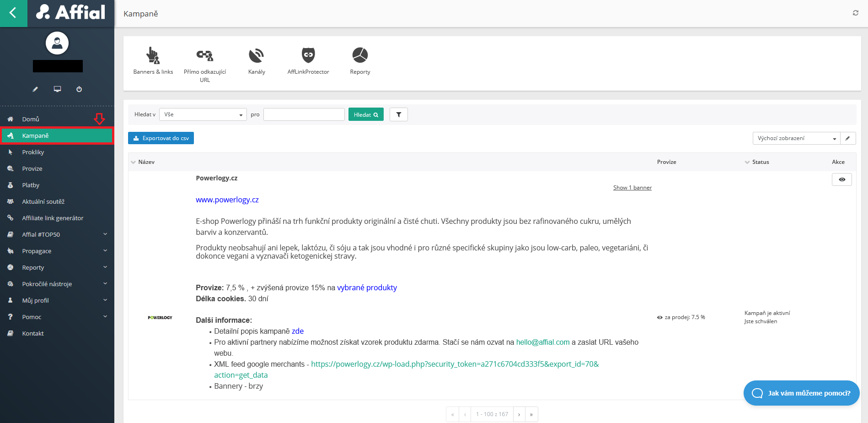868x423 pixels.
Task: Open Jak vám můžeme pomoci chat widget
Action: [x=801, y=393]
